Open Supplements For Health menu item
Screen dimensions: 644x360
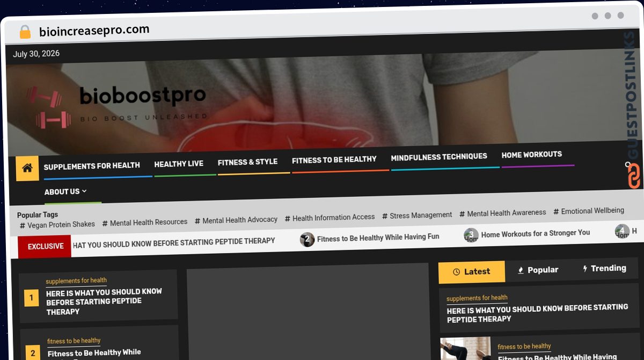92,166
